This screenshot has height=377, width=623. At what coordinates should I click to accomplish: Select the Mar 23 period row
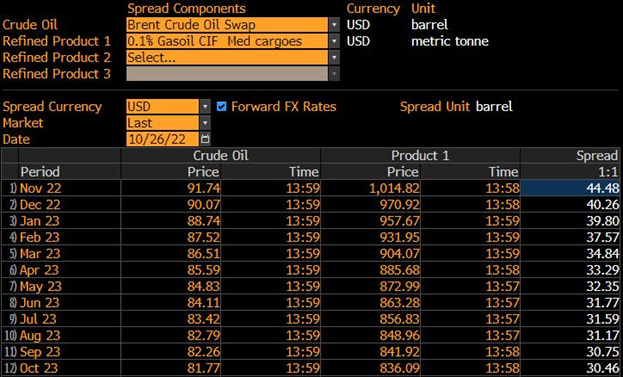click(x=310, y=253)
